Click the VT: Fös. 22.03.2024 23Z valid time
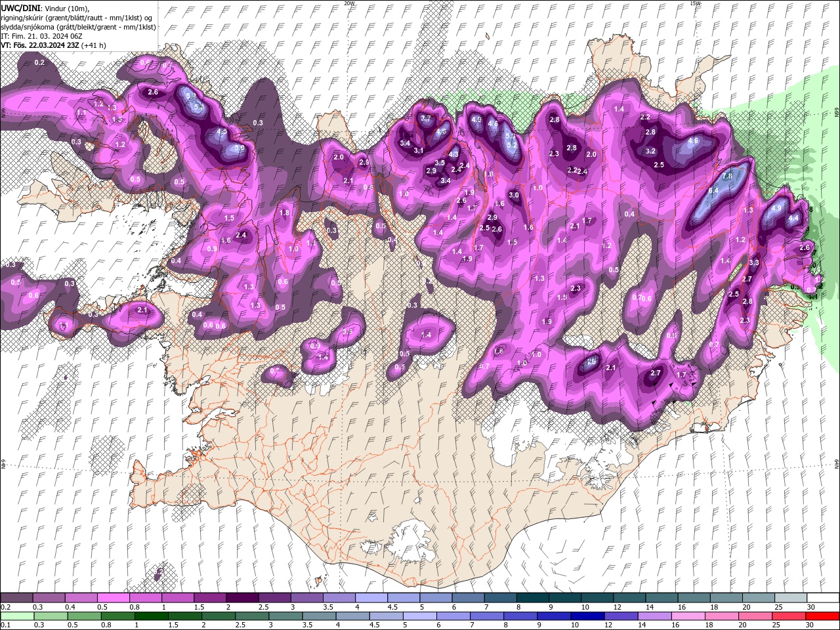 tap(41, 45)
